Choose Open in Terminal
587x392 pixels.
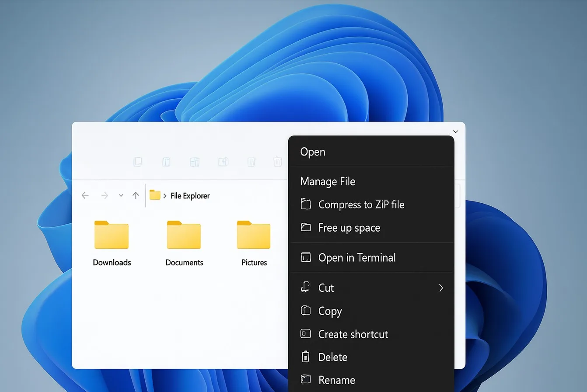(x=356, y=258)
